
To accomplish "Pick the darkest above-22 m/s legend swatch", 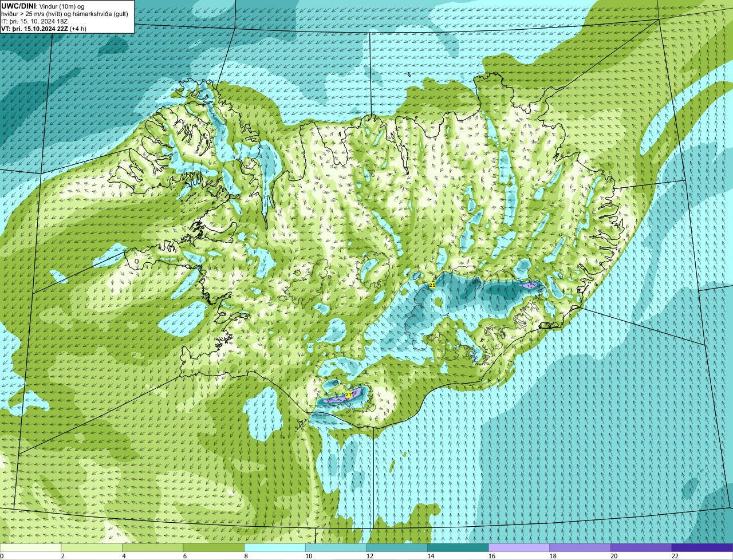I will point(703,547).
